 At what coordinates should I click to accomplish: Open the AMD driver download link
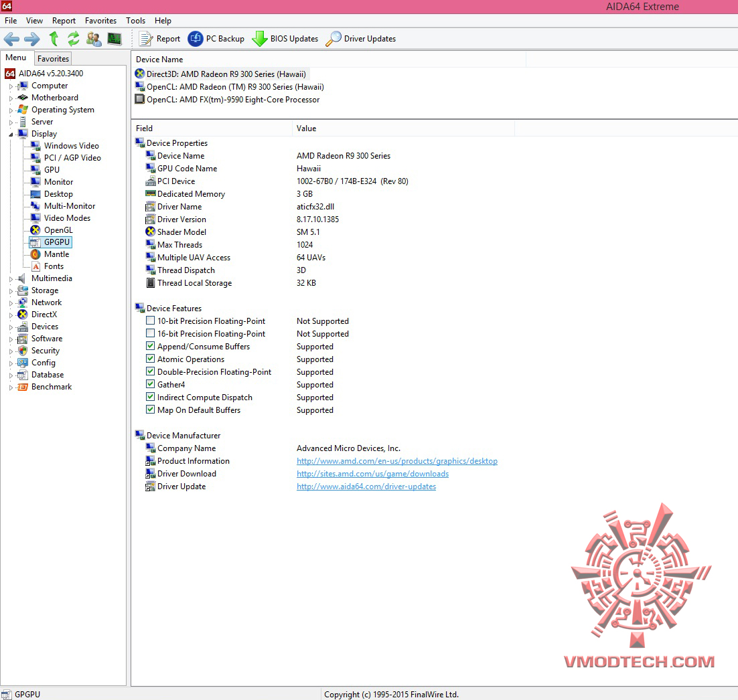pyautogui.click(x=372, y=474)
